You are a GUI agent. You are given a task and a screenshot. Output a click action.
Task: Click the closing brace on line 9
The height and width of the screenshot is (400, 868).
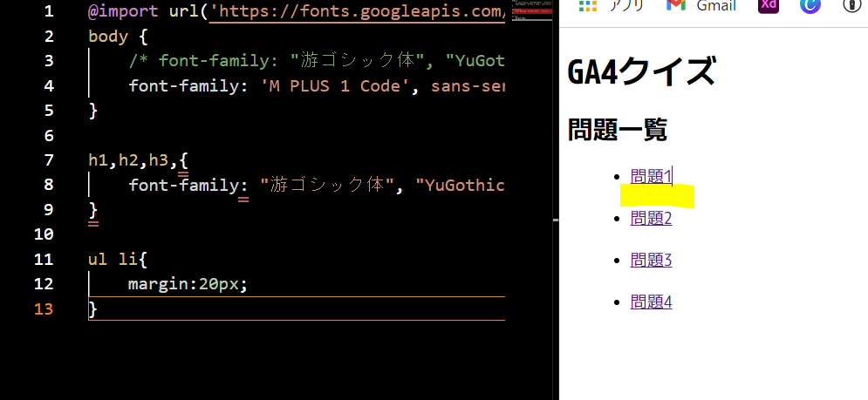(93, 210)
